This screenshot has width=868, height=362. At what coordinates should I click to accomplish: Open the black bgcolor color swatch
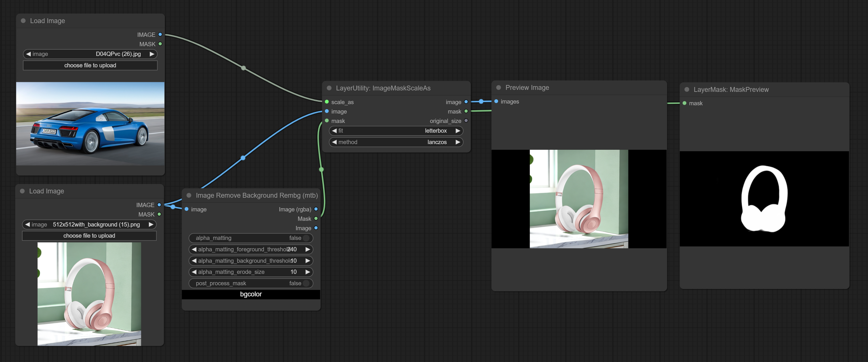click(251, 294)
